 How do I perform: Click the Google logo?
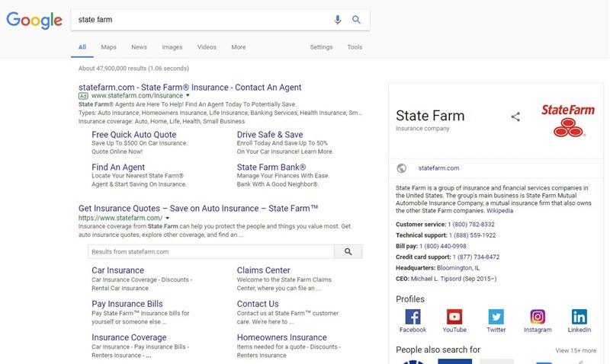click(34, 21)
